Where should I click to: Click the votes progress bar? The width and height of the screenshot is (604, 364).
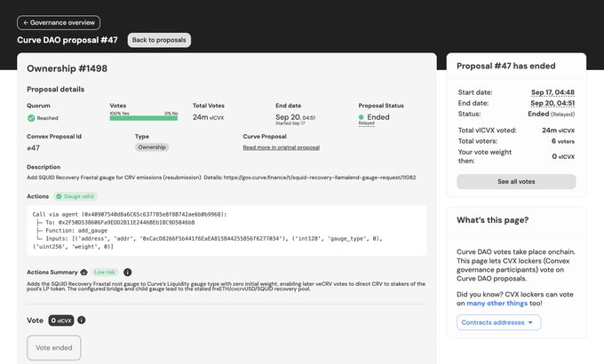(x=144, y=118)
